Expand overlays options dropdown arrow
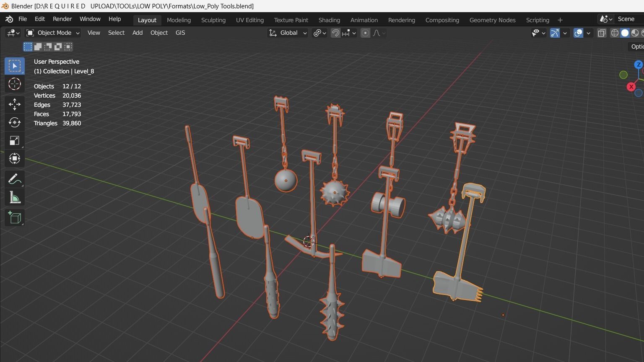Image resolution: width=644 pixels, height=362 pixels. pos(588,33)
